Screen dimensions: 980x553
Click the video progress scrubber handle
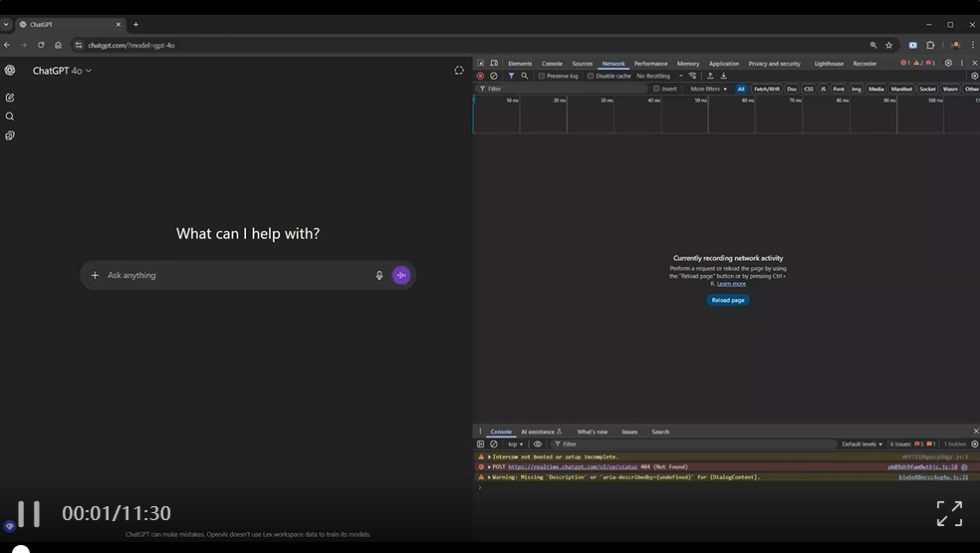21,549
